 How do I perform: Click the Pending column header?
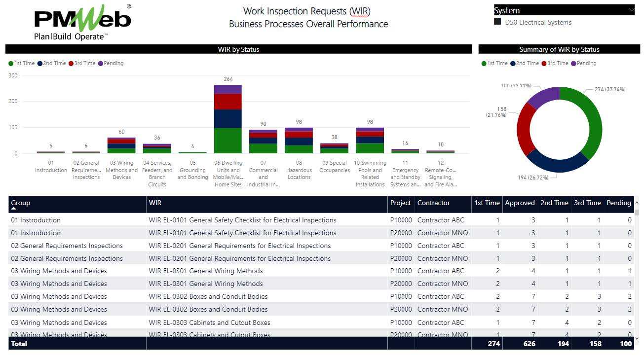(618, 203)
